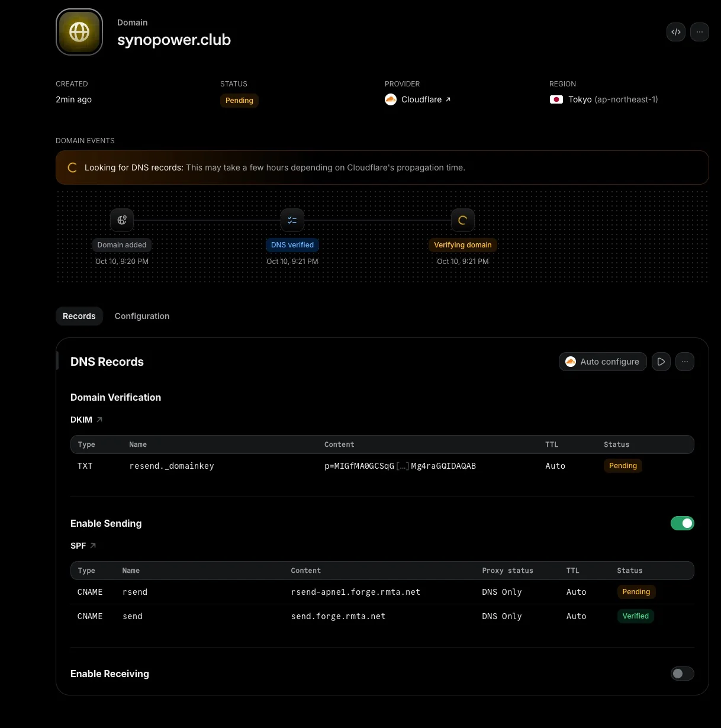The width and height of the screenshot is (721, 728).
Task: Switch to the Records tab
Action: 79,316
